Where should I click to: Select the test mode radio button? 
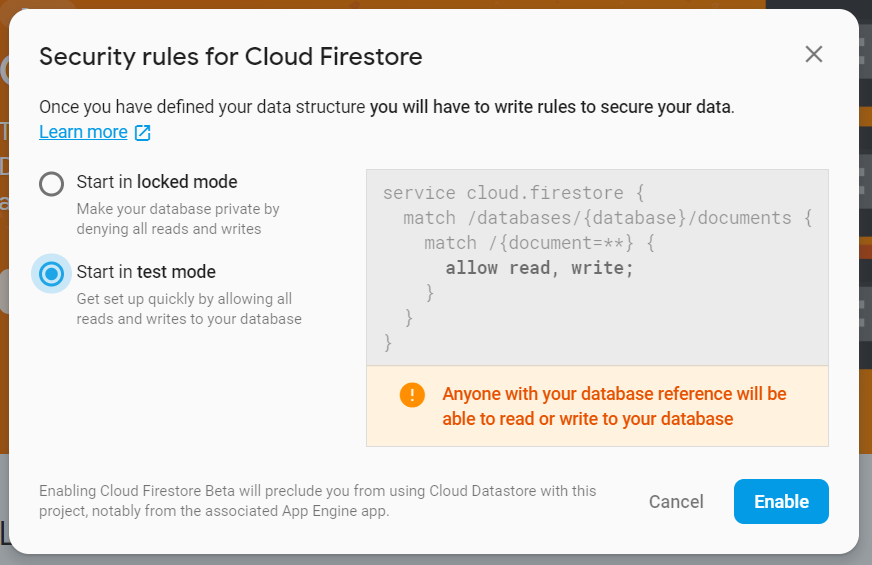coord(51,274)
